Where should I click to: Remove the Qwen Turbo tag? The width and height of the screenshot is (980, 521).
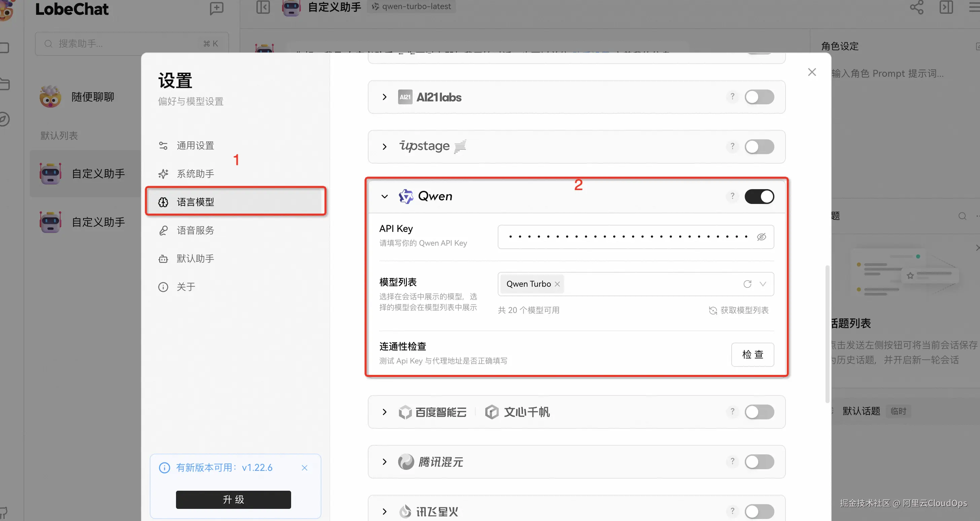557,284
